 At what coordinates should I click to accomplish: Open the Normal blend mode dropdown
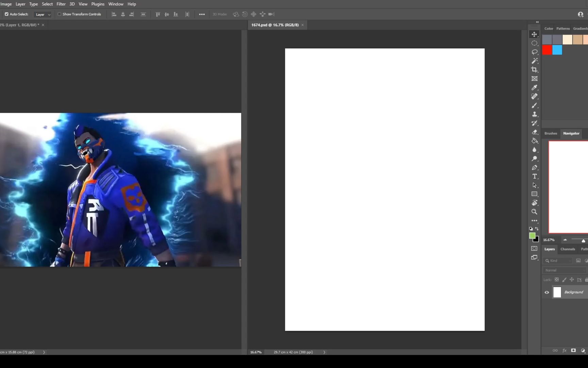(x=565, y=270)
